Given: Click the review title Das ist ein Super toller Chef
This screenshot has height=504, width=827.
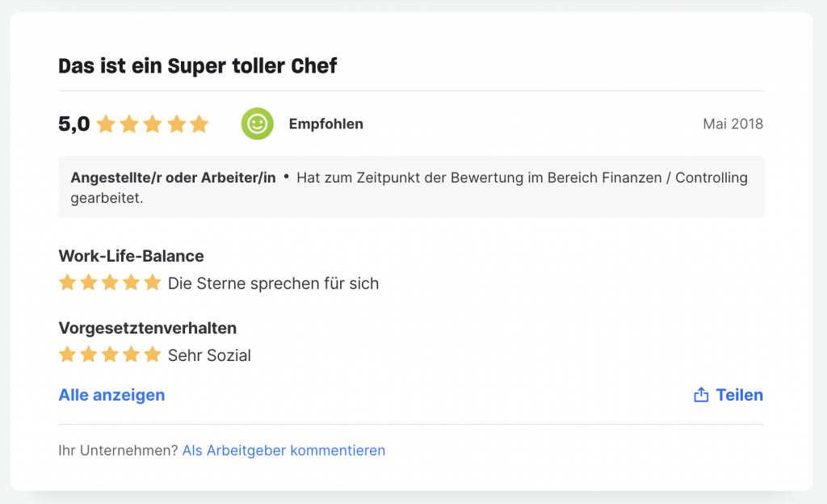Looking at the screenshot, I should (x=198, y=66).
